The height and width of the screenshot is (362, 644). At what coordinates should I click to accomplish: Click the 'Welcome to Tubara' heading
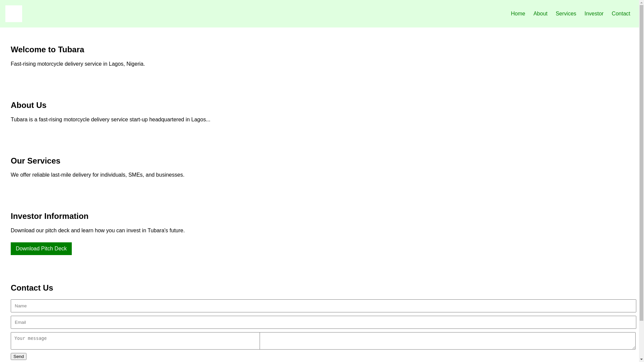tap(47, 50)
